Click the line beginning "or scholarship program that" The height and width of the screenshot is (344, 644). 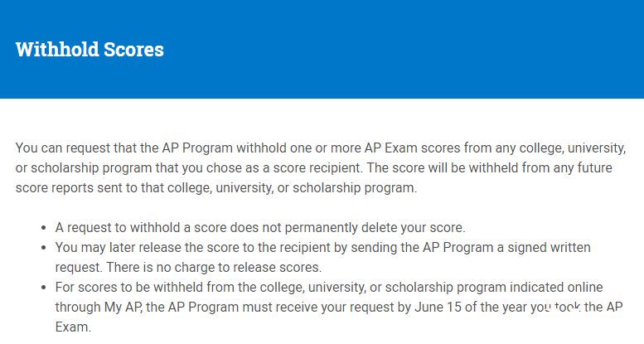[314, 167]
